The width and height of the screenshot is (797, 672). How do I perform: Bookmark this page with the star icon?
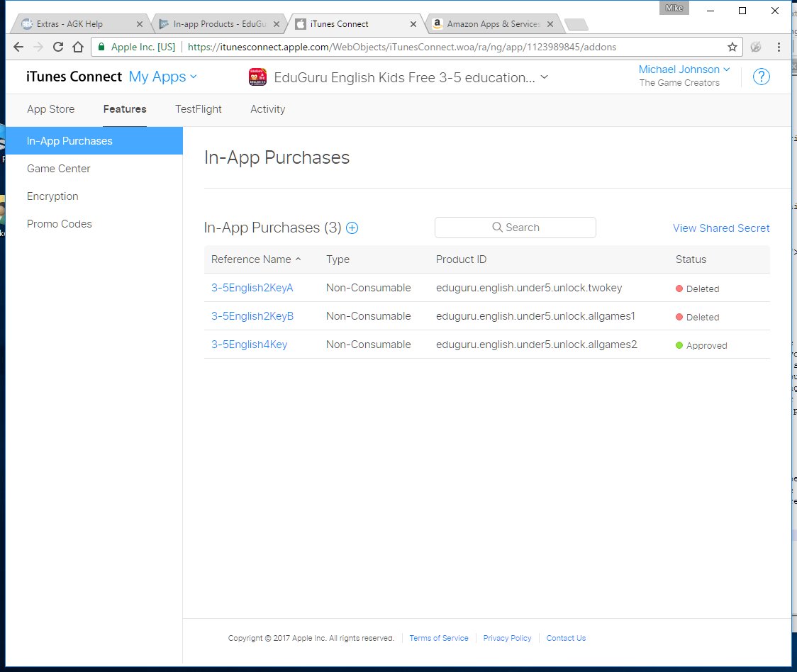coord(732,47)
